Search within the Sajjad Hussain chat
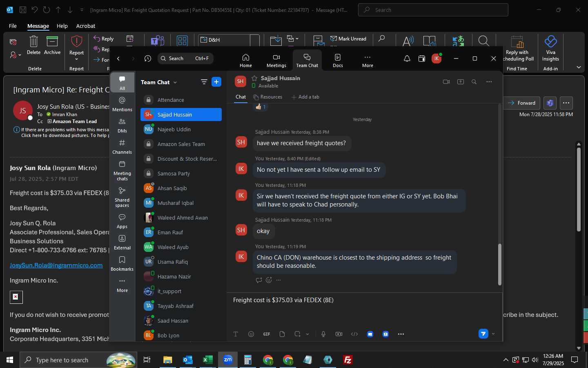The width and height of the screenshot is (588, 368). click(474, 82)
